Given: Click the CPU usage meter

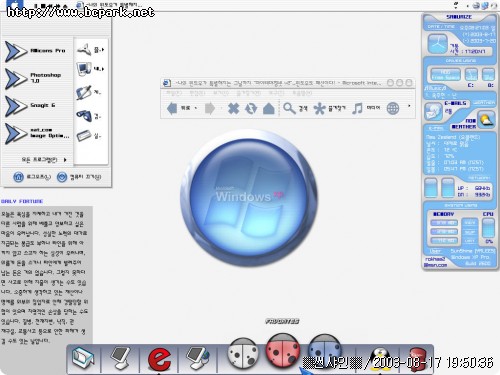Looking at the screenshot, I should pos(489,228).
